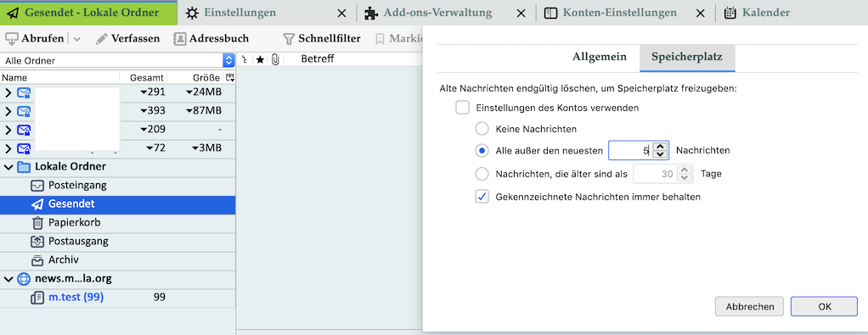Open the Abrufen dropdown arrow
Screen dimensions: 868x335
click(x=77, y=39)
